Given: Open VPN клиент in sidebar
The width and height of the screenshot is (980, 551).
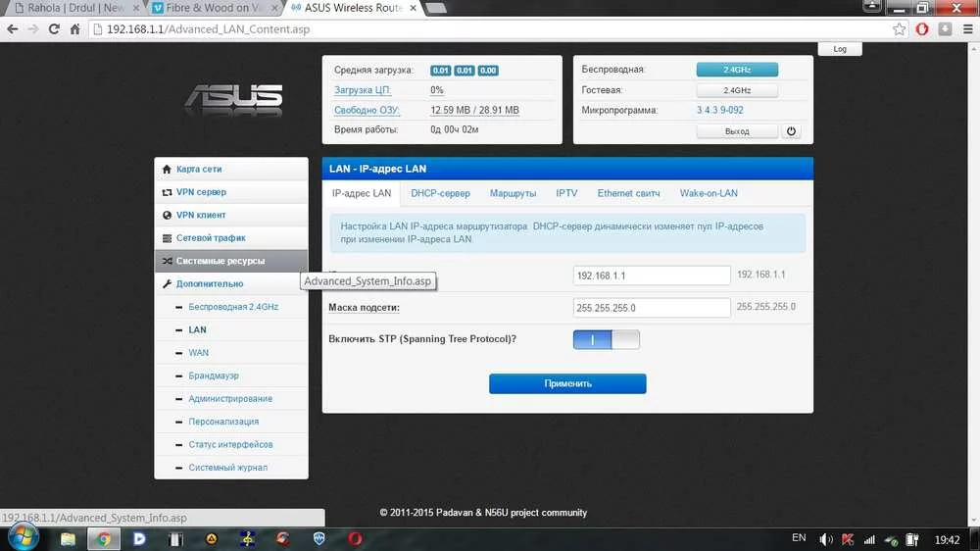Looking at the screenshot, I should pyautogui.click(x=230, y=215).
